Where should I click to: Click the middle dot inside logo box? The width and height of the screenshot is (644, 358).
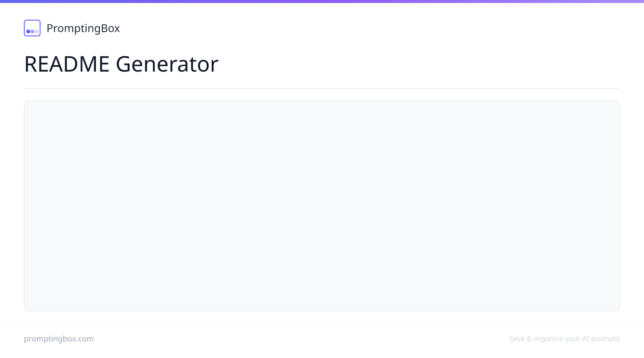(x=32, y=31)
